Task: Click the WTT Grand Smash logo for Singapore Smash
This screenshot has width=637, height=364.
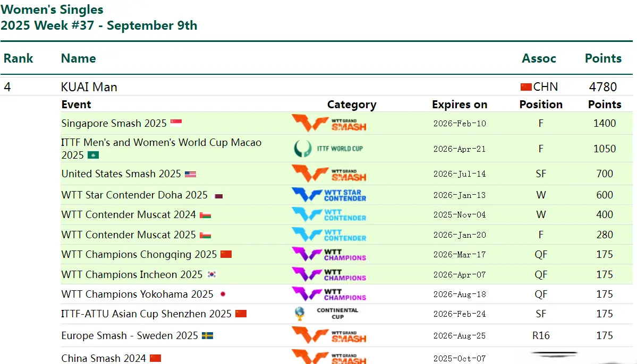Action: pyautogui.click(x=329, y=124)
